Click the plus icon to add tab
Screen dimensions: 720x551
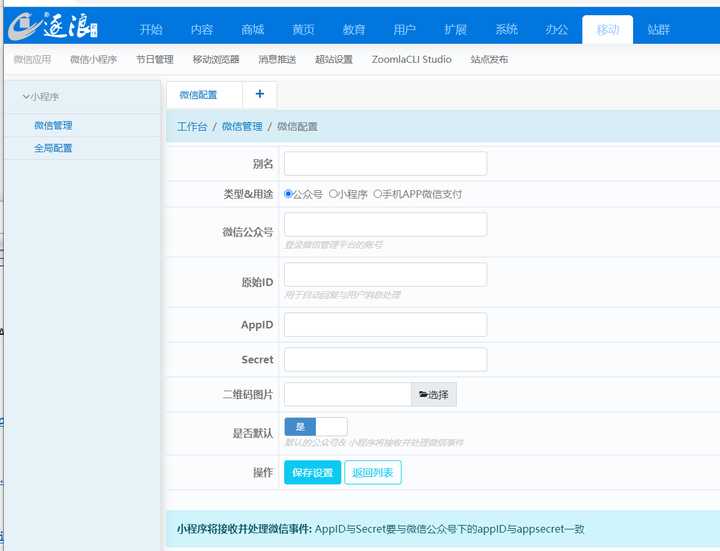tap(260, 94)
